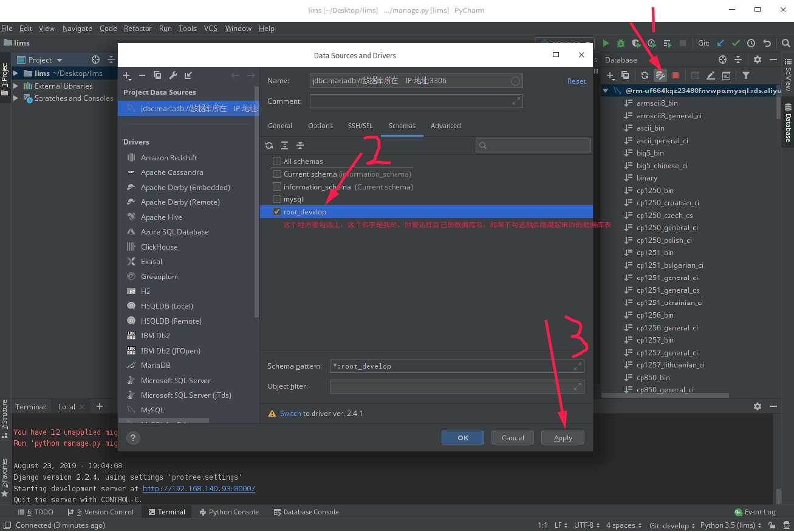The width and height of the screenshot is (794, 532).
Task: Open help with the question mark button
Action: pyautogui.click(x=134, y=437)
